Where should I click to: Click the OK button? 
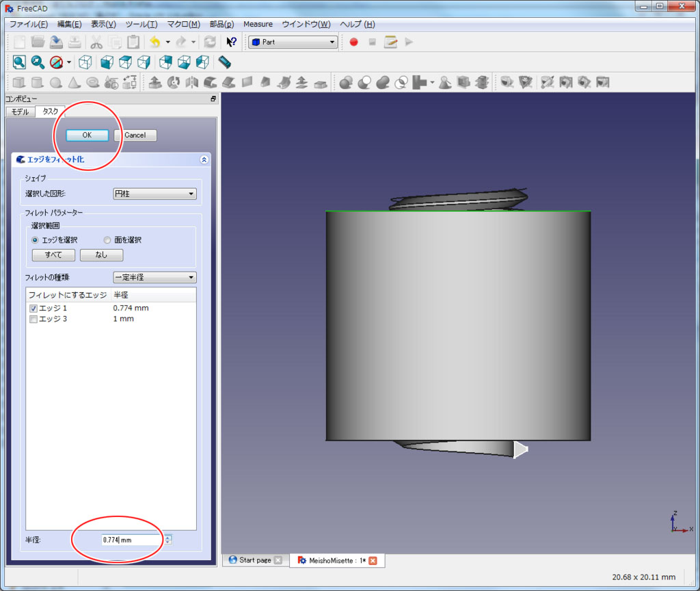point(87,135)
